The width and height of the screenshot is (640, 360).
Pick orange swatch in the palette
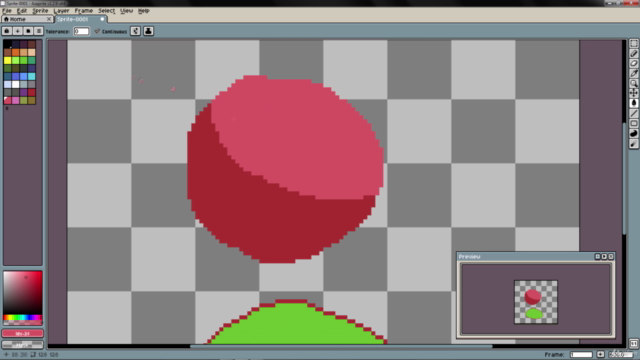[x=16, y=52]
